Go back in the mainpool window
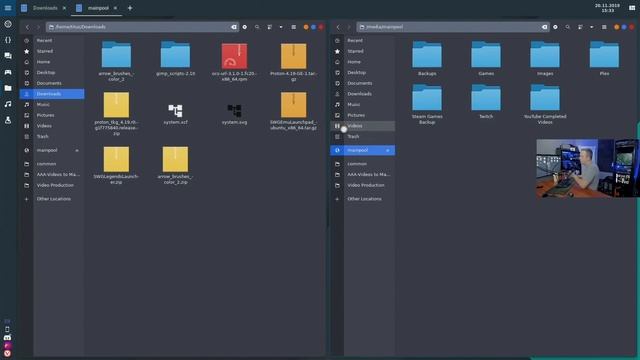 (x=338, y=27)
